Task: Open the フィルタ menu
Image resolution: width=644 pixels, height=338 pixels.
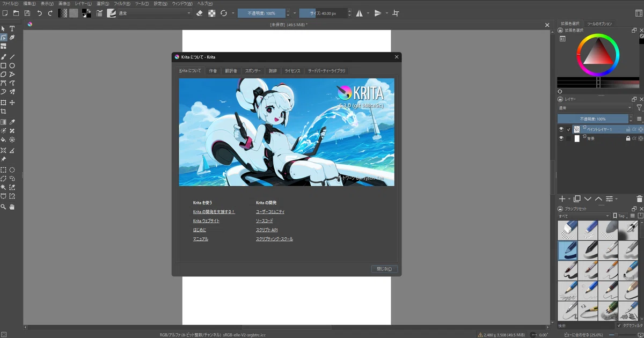Action: pyautogui.click(x=122, y=3)
